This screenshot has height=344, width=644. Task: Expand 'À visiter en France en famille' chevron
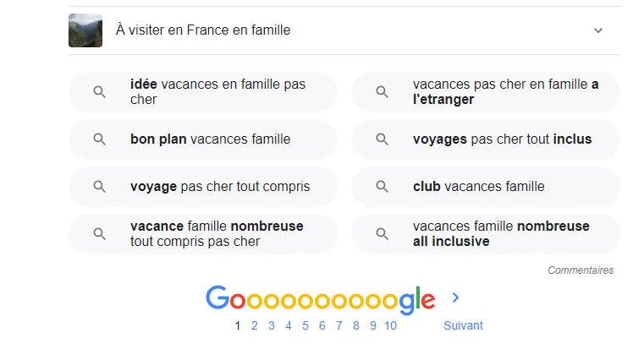click(x=598, y=30)
